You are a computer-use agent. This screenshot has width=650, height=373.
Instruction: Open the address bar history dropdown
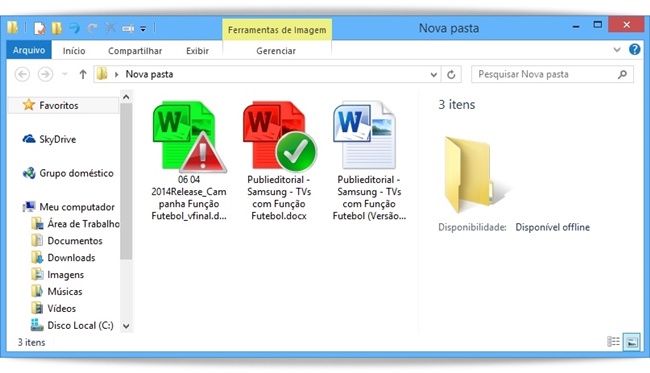pos(433,75)
